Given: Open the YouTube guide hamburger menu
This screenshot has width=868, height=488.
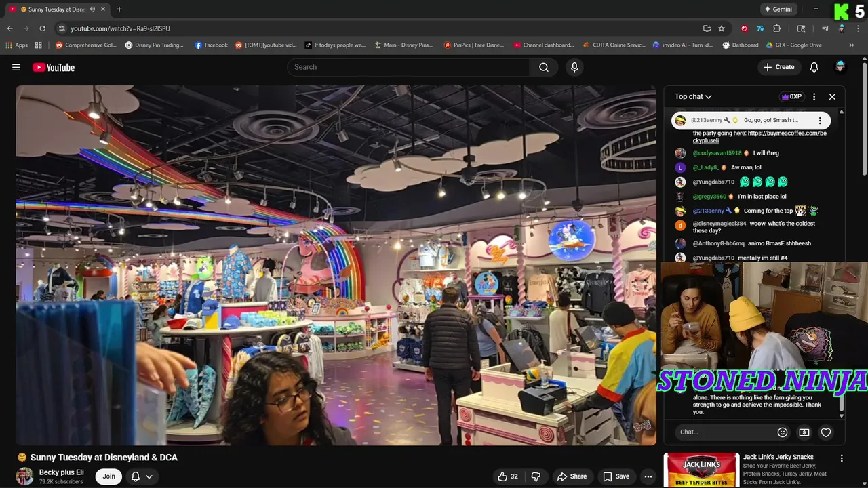Looking at the screenshot, I should (x=16, y=67).
